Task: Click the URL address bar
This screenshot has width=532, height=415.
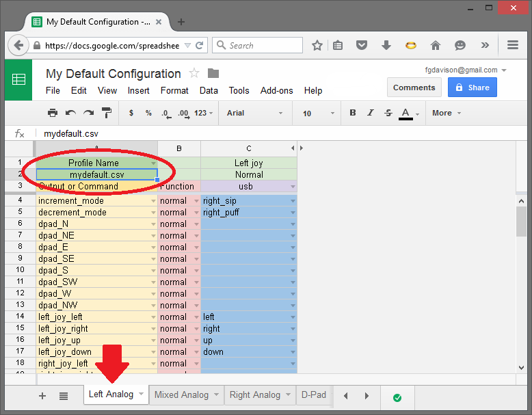Action: pyautogui.click(x=112, y=46)
